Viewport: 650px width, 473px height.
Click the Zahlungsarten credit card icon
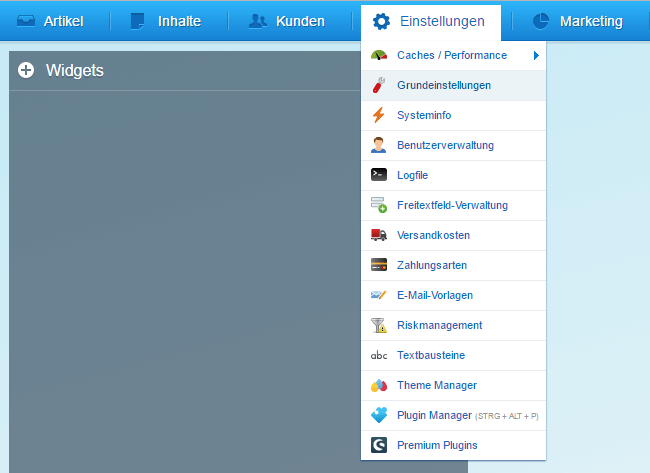(379, 265)
